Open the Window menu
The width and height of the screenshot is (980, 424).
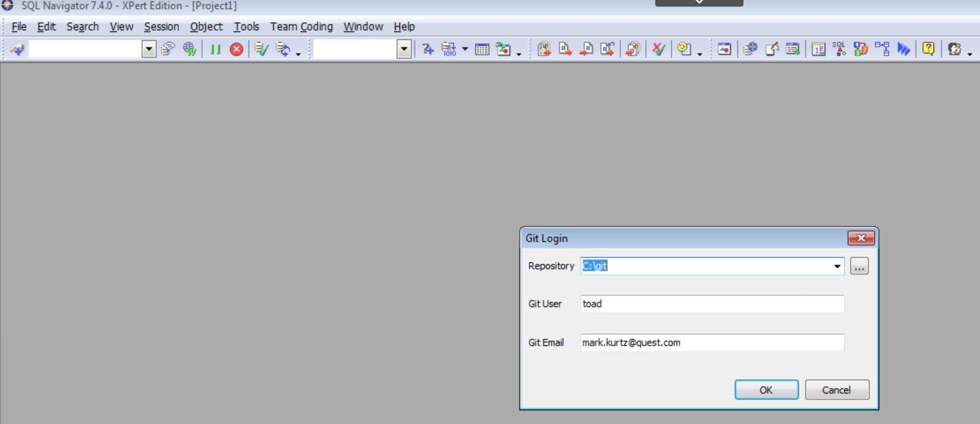pos(363,27)
